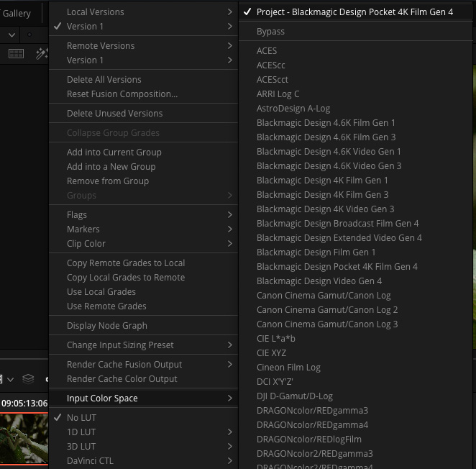
Task: Select Blackmagic Design 4.6K Film Gen 3
Action: [355, 137]
